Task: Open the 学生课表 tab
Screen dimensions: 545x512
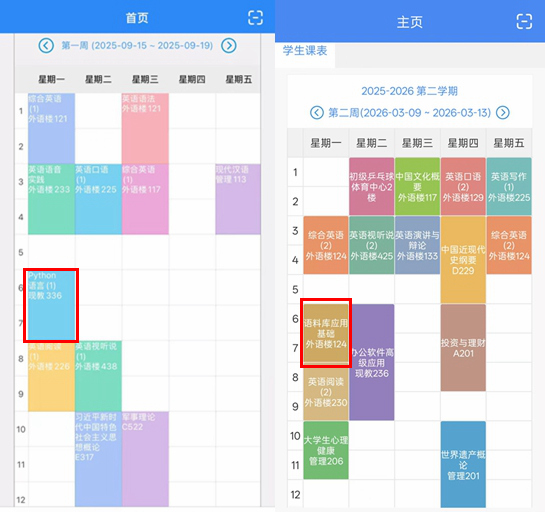Action: 305,51
